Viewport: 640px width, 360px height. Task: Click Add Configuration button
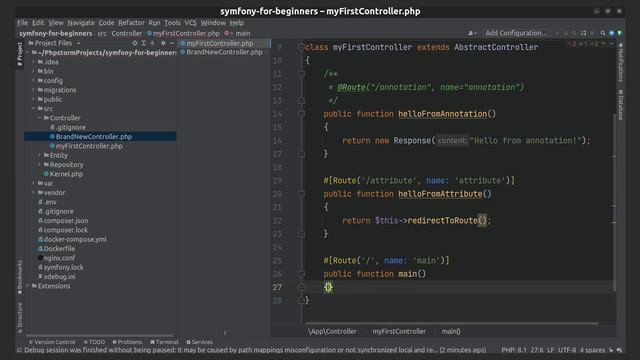click(x=516, y=33)
